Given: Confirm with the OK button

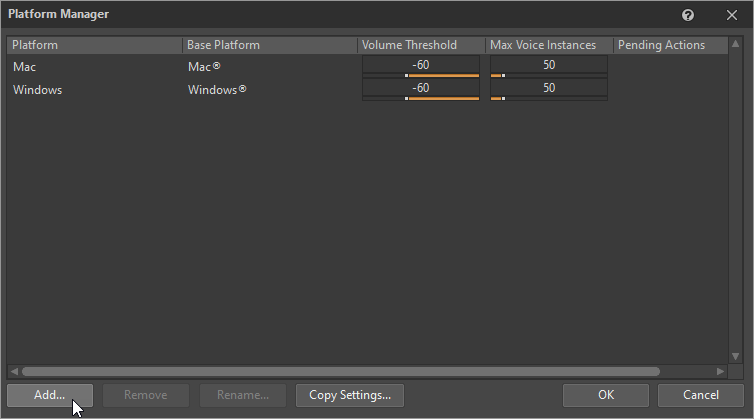Looking at the screenshot, I should 606,395.
